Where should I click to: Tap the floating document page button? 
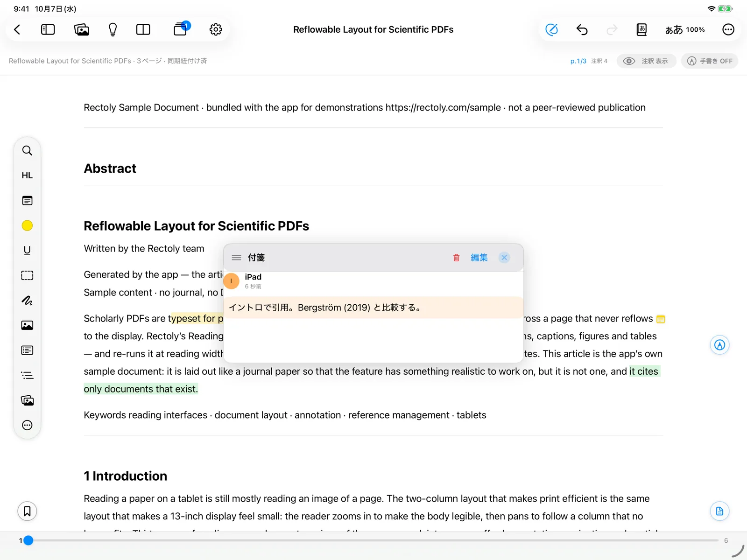click(x=719, y=511)
